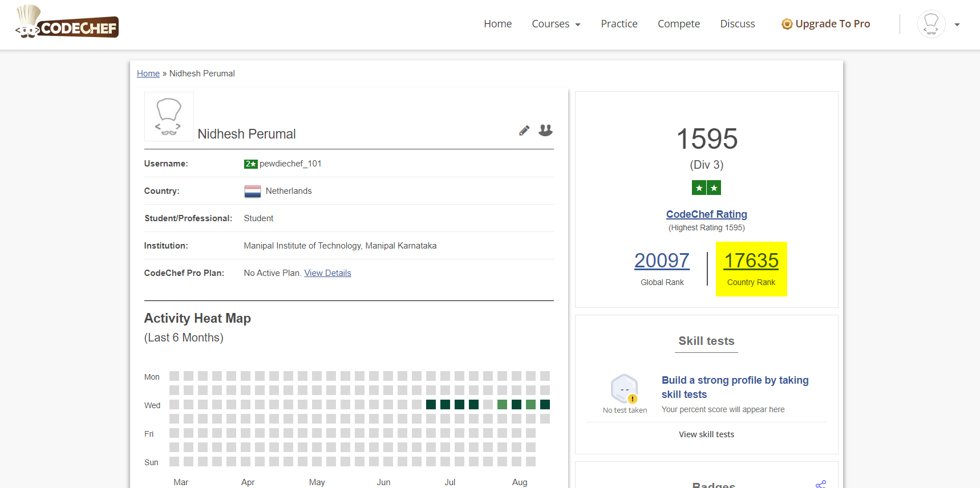Click the Netherlands country text
The height and width of the screenshot is (488, 980).
click(x=289, y=191)
